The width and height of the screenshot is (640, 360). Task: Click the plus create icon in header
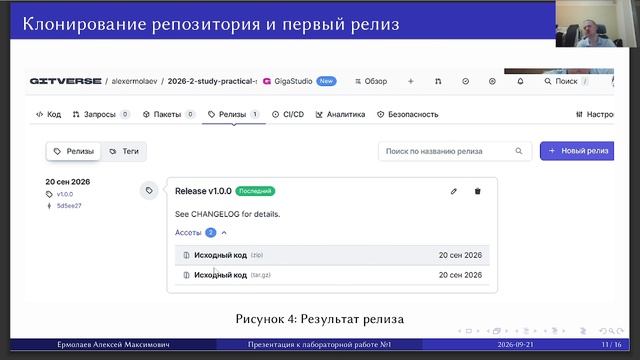[411, 81]
